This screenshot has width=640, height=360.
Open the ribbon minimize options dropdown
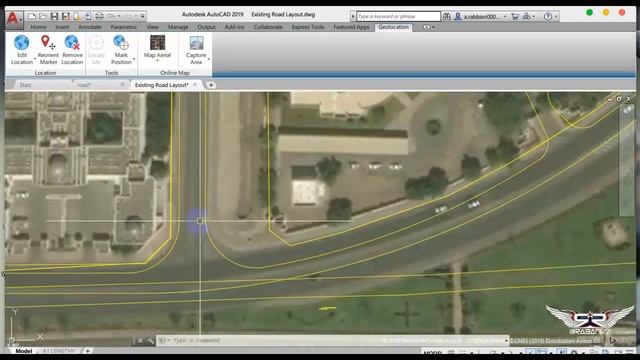pyautogui.click(x=433, y=27)
